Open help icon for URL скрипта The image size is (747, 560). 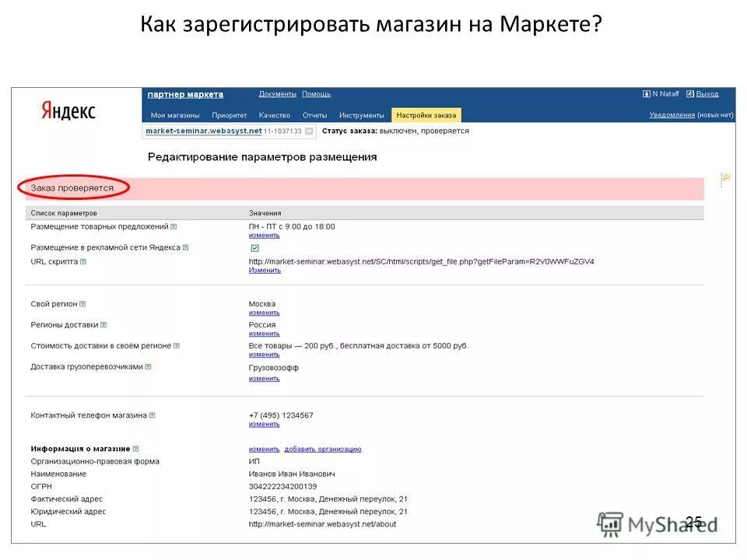coord(83,261)
